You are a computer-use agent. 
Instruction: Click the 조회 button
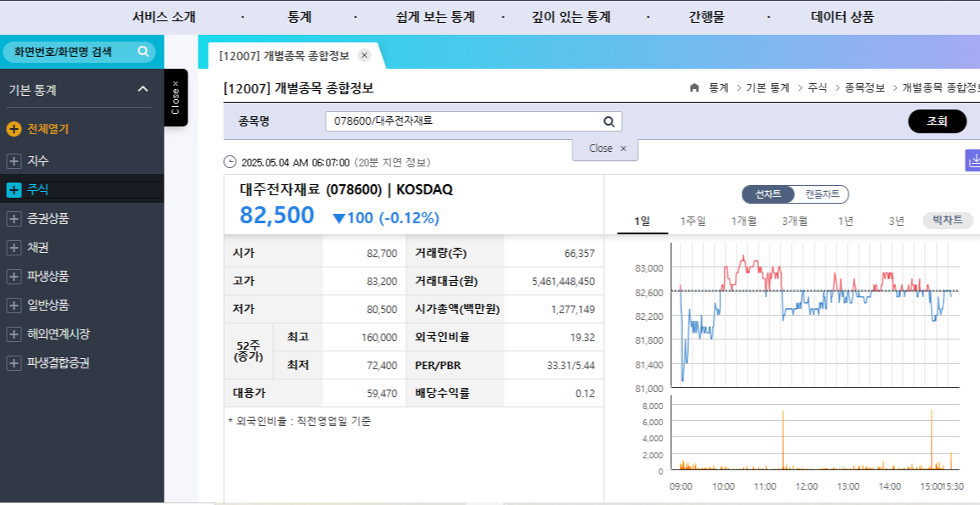point(937,121)
